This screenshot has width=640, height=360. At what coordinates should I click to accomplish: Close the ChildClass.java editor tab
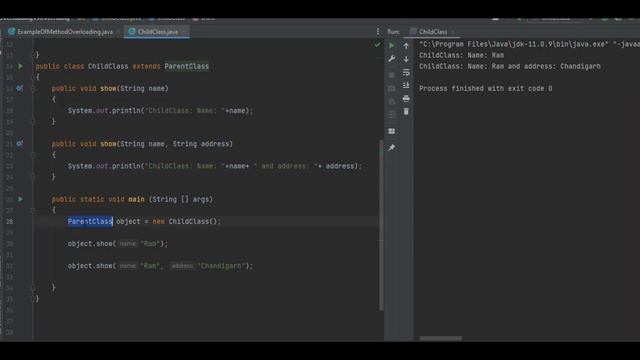183,31
